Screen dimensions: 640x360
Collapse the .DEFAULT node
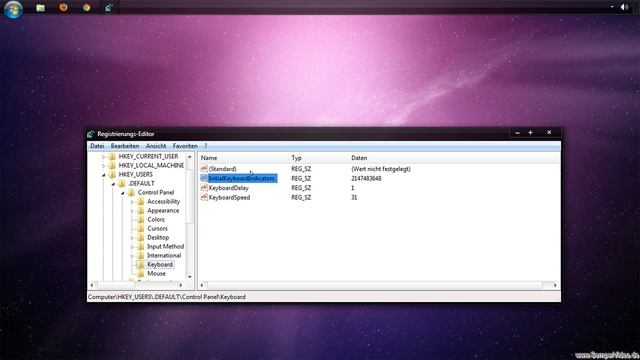coord(113,184)
